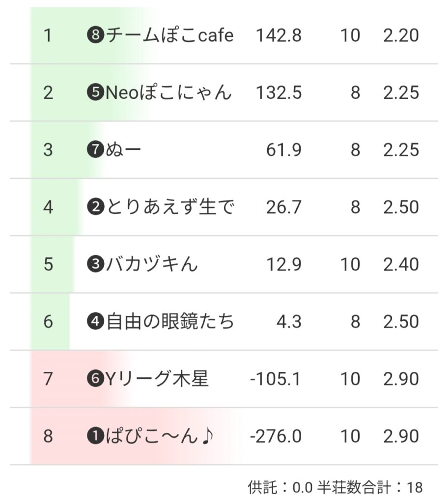Click the 4.3 score value
Screen dimensions: 448x503
click(288, 322)
